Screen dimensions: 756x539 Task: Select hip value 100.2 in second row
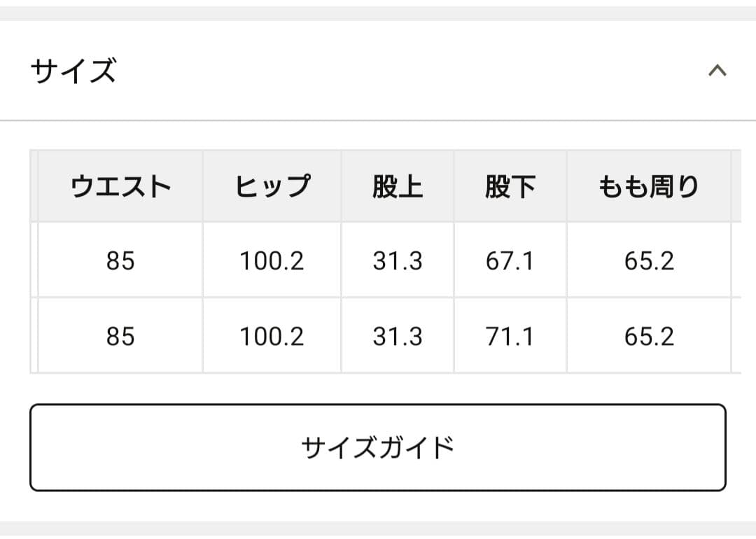[272, 336]
